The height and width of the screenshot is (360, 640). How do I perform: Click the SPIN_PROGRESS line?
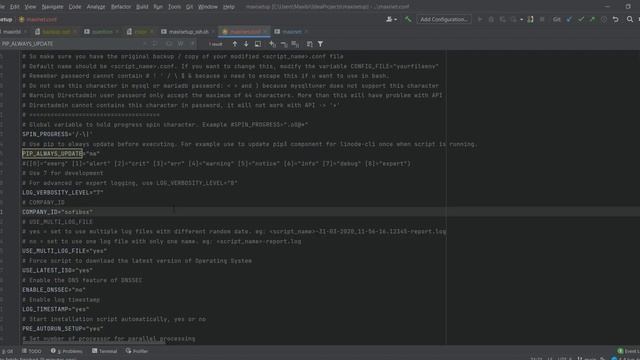tap(58, 134)
